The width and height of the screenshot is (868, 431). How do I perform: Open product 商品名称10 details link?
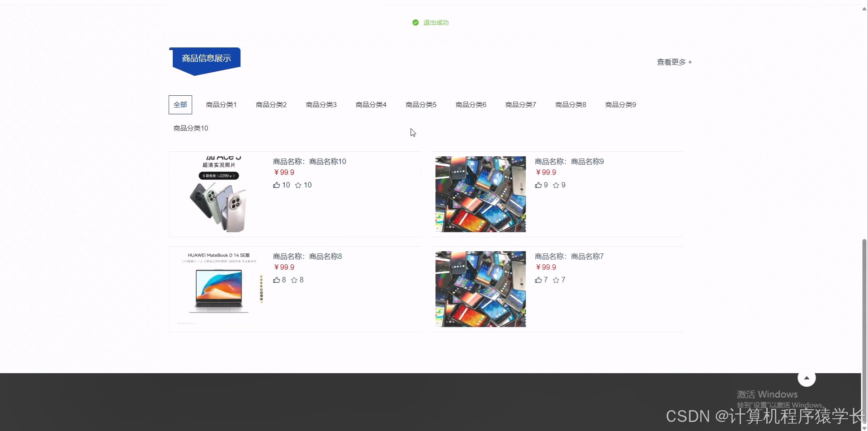tap(309, 161)
